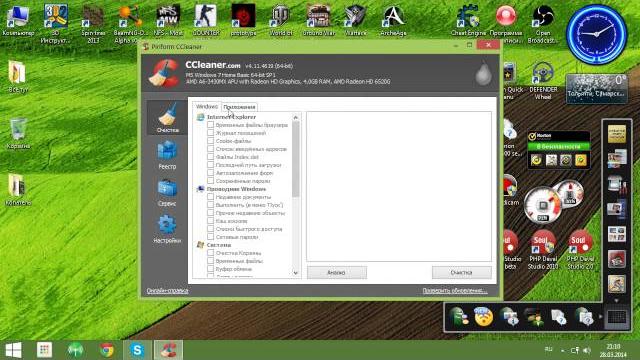640x360 pixels.
Task: Launch Ground War desktop shortcut
Action: [x=318, y=20]
